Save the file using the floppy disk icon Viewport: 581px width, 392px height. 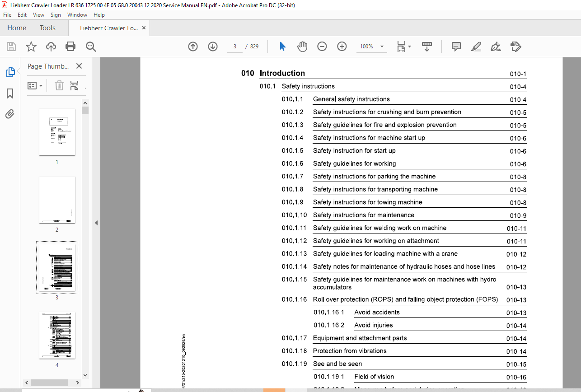11,47
